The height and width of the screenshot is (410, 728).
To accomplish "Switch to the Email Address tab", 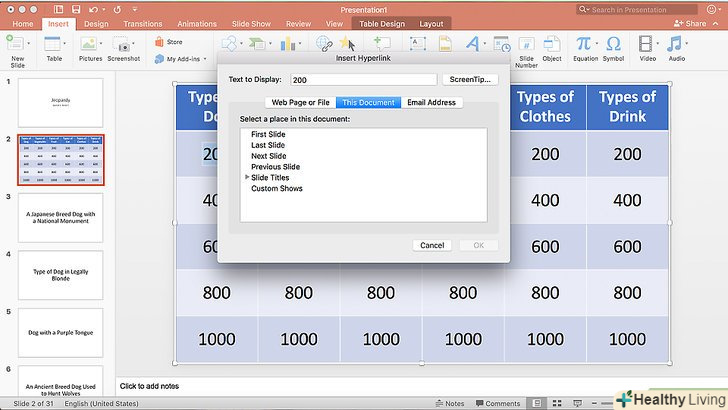I will [x=432, y=103].
